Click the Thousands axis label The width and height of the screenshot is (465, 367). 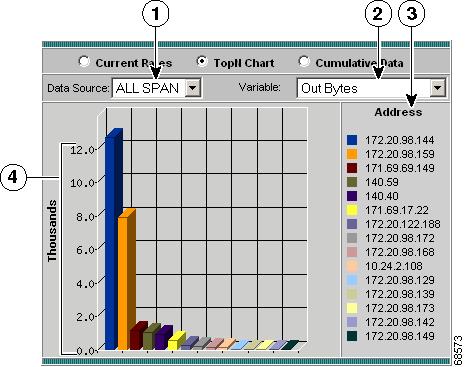pos(52,231)
